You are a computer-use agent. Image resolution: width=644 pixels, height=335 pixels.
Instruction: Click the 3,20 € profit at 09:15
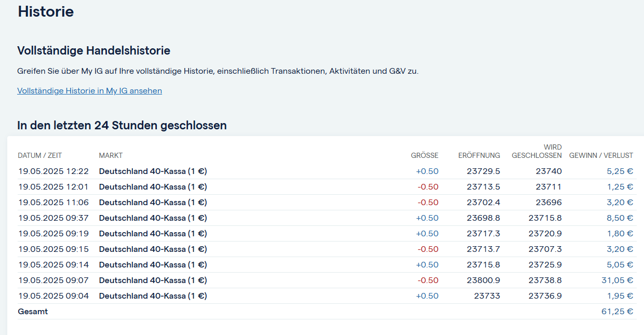click(x=620, y=249)
